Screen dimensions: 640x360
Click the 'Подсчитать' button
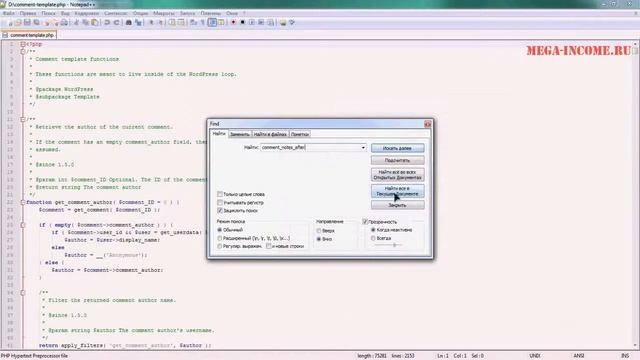pos(398,160)
